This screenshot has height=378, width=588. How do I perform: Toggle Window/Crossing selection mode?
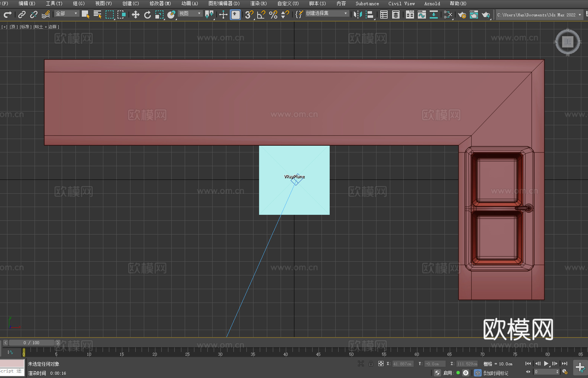point(122,14)
